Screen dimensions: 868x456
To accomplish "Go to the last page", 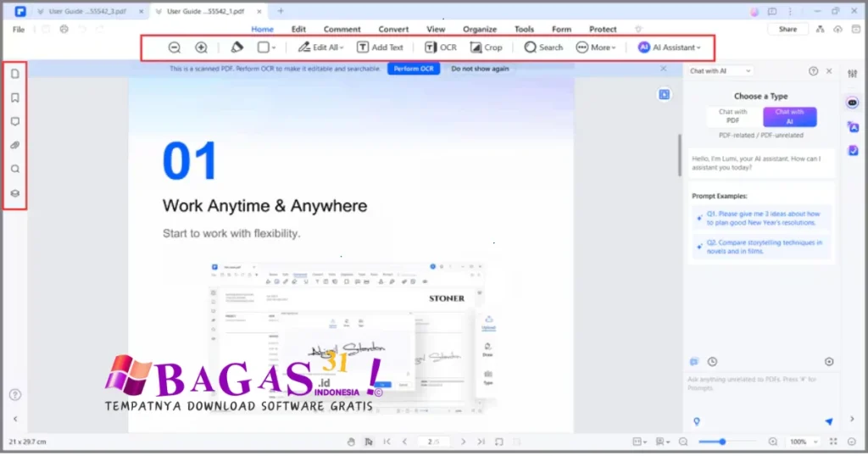I will (x=481, y=442).
